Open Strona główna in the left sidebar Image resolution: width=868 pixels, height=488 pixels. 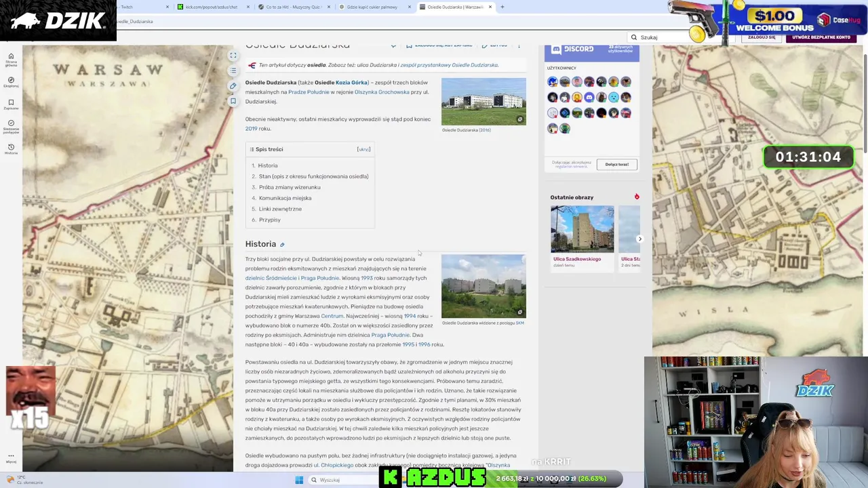pos(11,60)
